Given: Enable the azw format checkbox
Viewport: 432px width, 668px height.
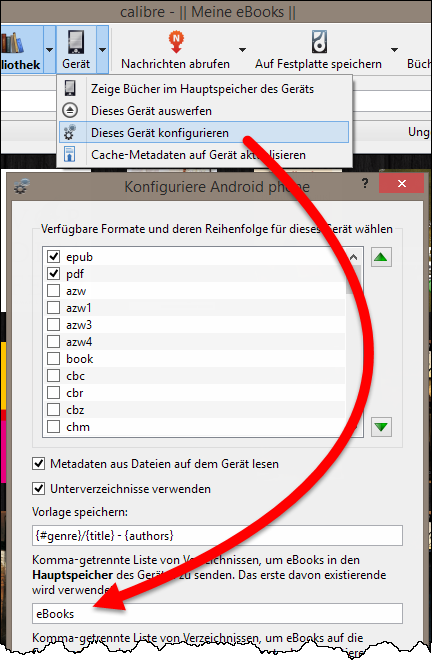Looking at the screenshot, I should point(53,291).
